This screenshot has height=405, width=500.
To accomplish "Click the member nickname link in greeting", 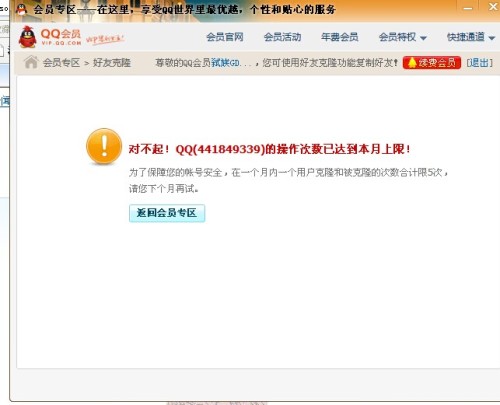I will (x=225, y=63).
